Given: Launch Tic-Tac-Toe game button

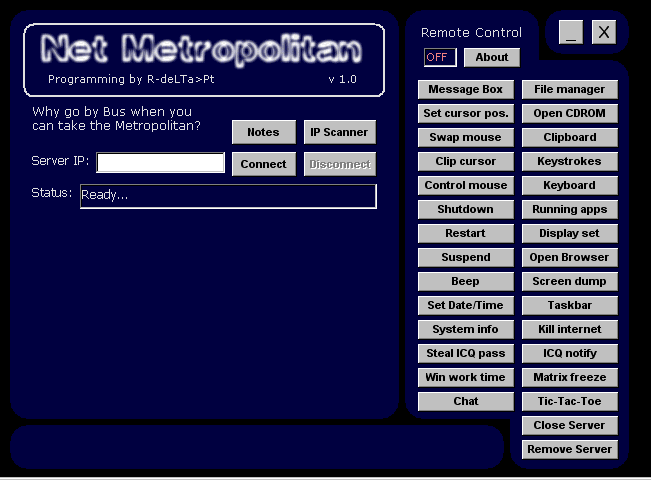Looking at the screenshot, I should tap(570, 401).
